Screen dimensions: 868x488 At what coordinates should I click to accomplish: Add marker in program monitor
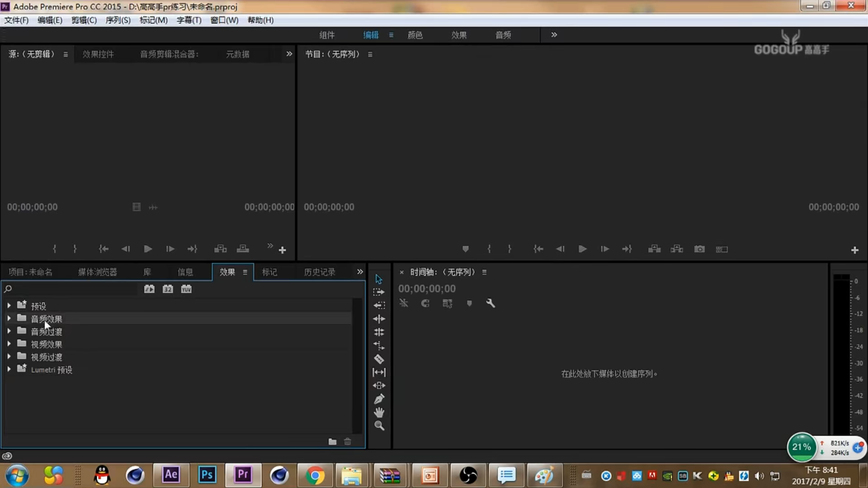coord(465,249)
